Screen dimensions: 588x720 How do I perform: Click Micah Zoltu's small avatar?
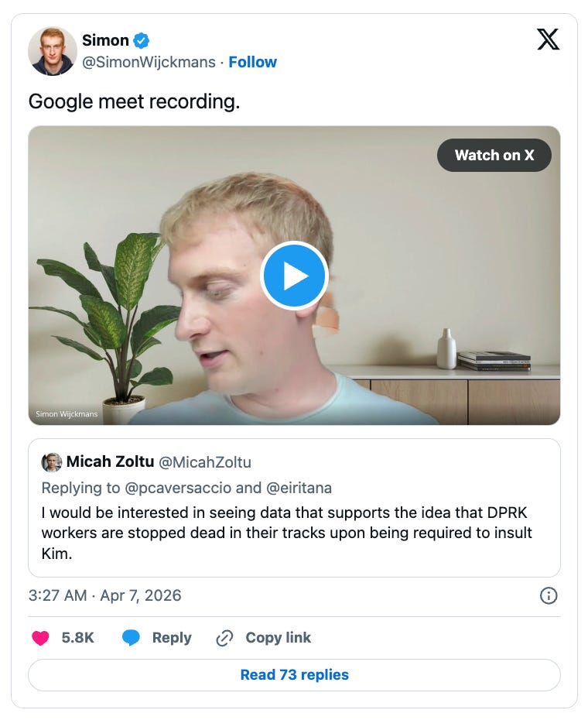(x=51, y=462)
